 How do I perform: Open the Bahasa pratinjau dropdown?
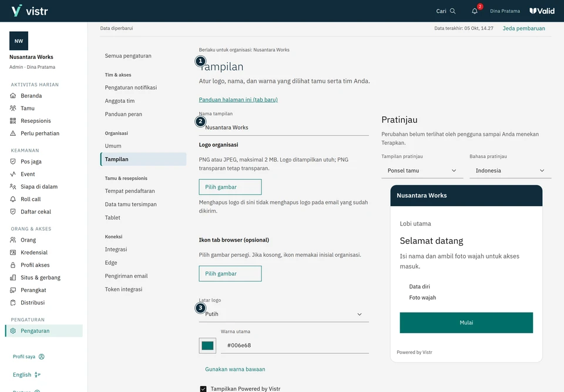click(511, 170)
